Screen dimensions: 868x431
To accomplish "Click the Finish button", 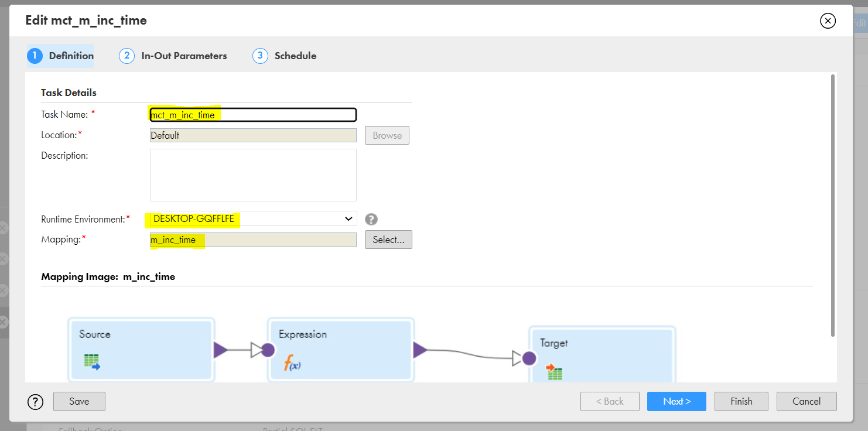I will point(741,401).
